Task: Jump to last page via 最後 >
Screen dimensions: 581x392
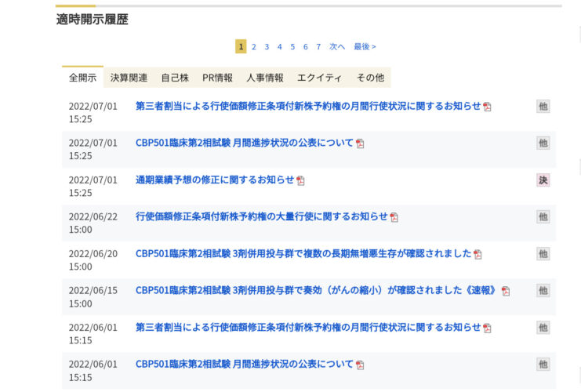Action: pyautogui.click(x=365, y=47)
